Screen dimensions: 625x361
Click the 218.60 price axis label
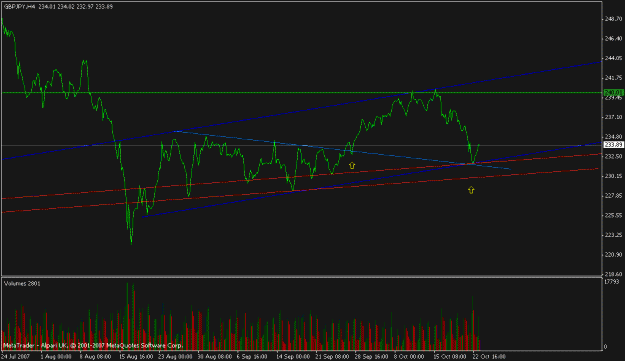[x=613, y=274]
